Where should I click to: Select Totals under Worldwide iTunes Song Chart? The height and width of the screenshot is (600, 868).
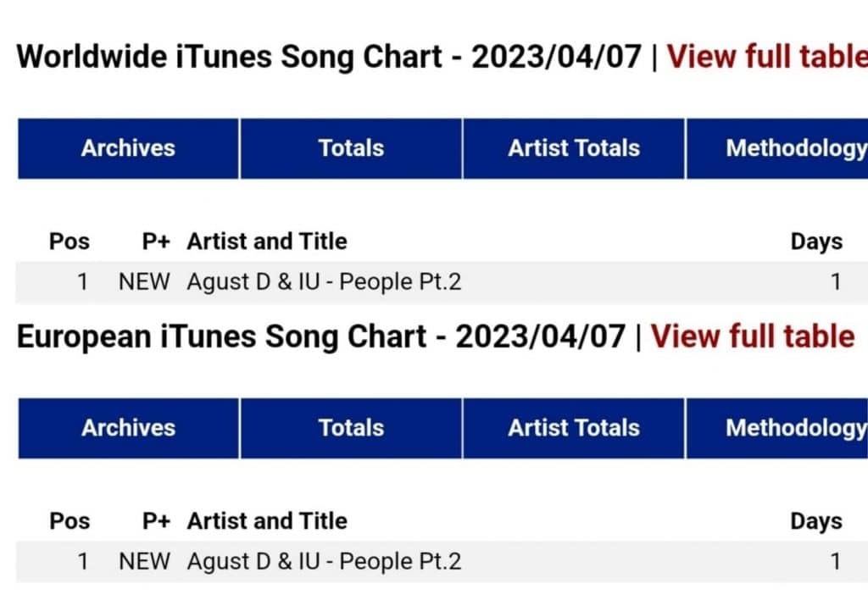(351, 148)
